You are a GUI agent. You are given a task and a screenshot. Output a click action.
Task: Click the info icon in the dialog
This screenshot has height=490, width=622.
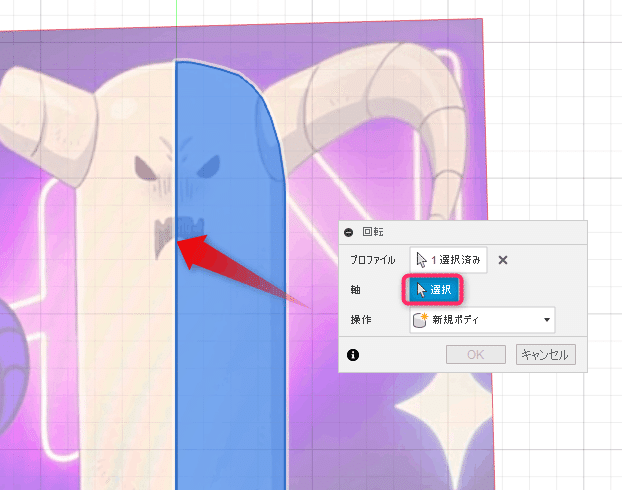pos(353,355)
